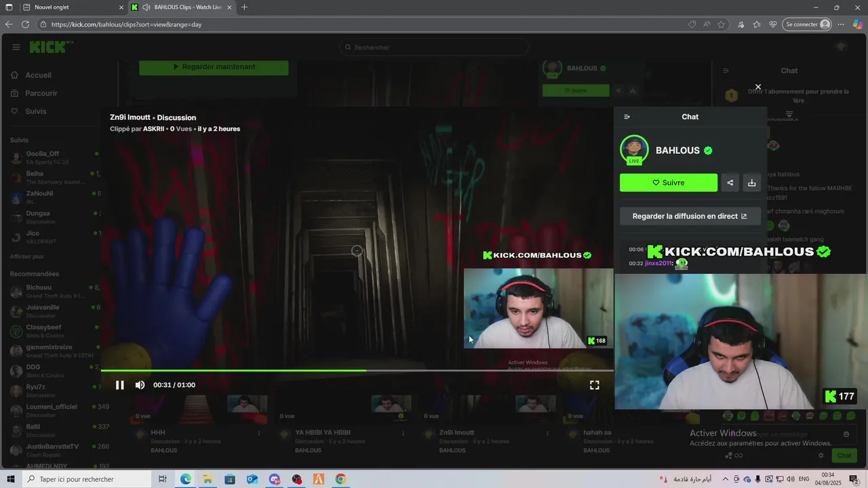This screenshot has height=488, width=868.
Task: Open Microsoft Store from taskbar
Action: [230, 479]
